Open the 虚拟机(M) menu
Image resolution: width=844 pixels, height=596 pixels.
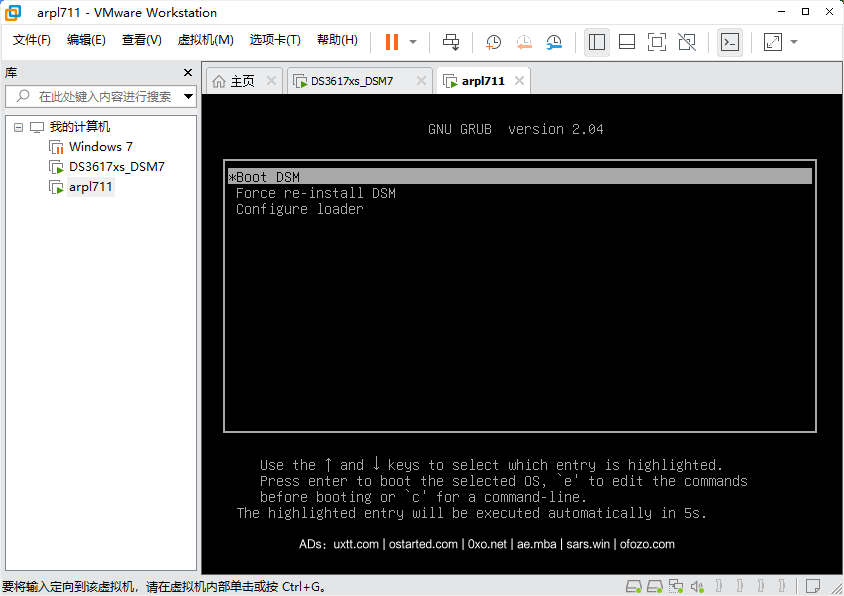[206, 40]
